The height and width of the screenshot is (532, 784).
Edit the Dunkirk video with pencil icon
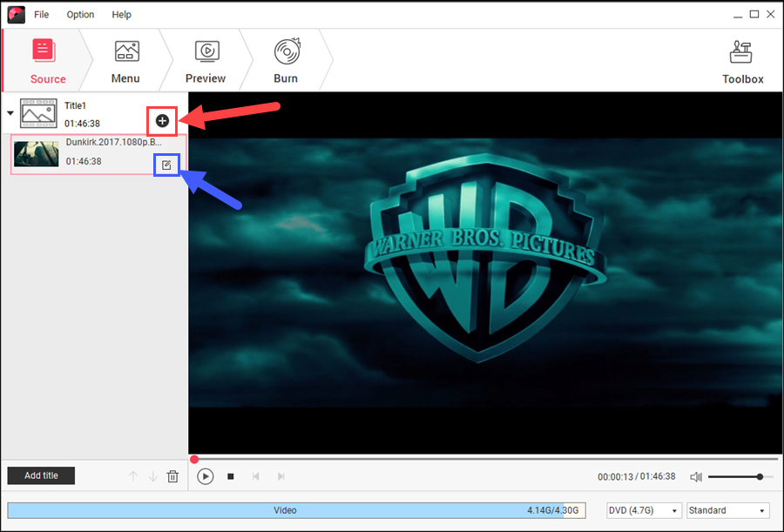166,165
